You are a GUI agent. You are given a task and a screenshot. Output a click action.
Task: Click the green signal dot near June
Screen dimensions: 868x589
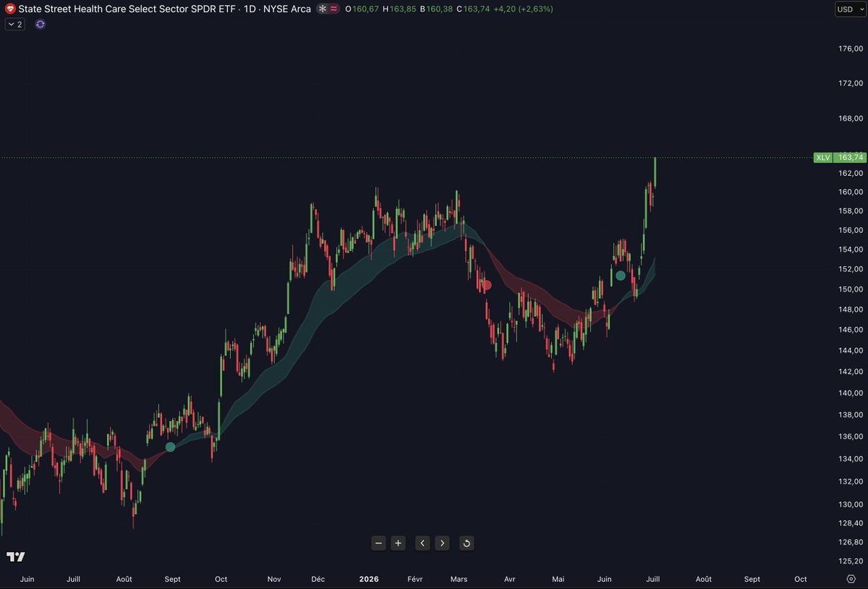coord(620,276)
